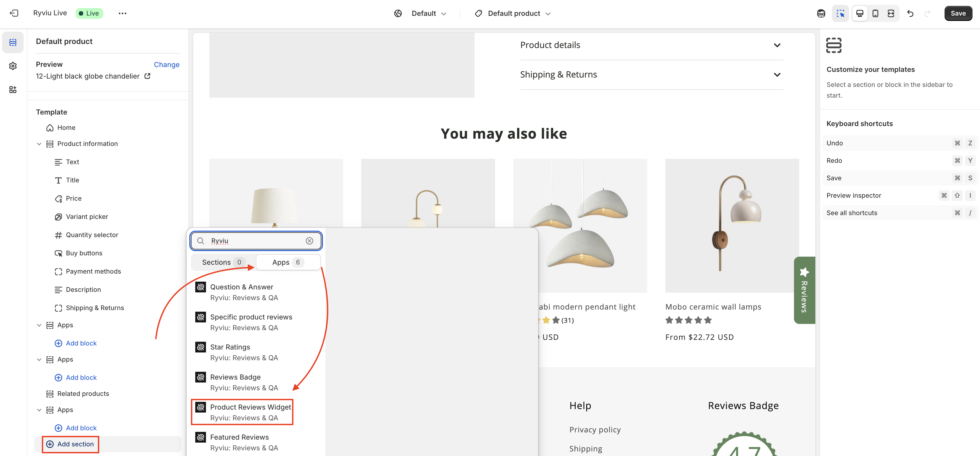Select the Quantity selector block

[x=92, y=235]
